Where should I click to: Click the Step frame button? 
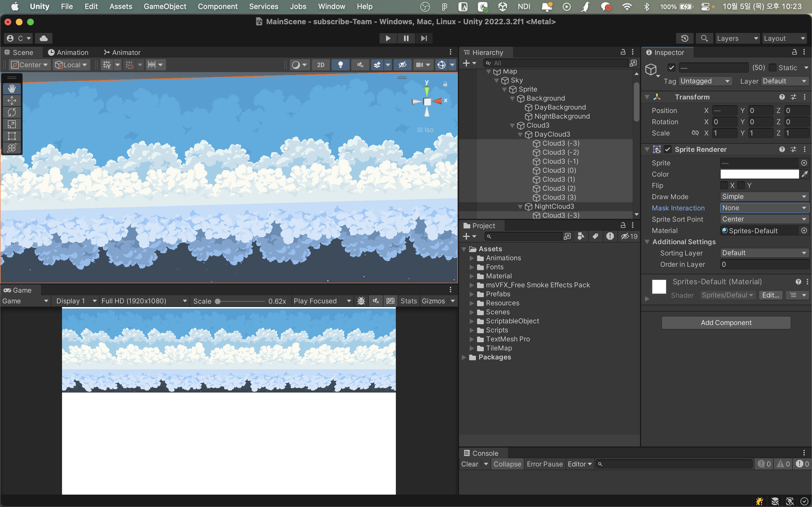[x=424, y=38]
